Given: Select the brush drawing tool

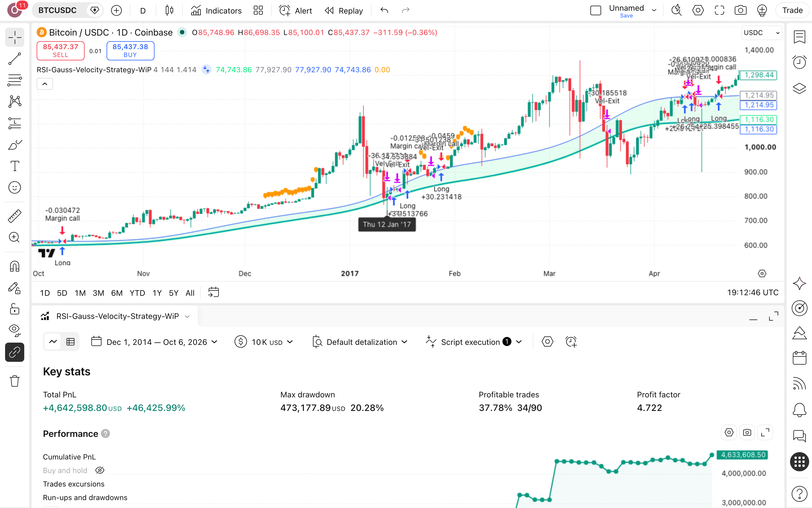Looking at the screenshot, I should coord(15,145).
